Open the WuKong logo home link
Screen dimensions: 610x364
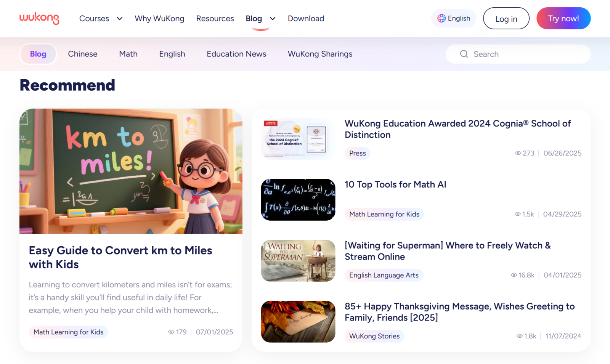point(39,18)
